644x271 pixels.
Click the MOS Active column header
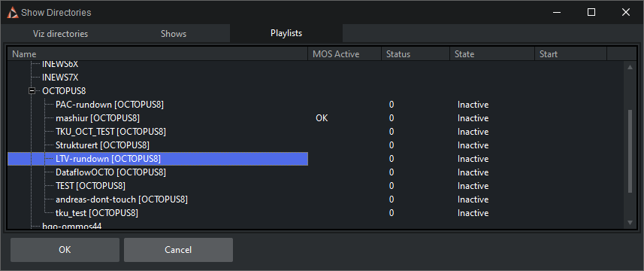[x=345, y=54]
